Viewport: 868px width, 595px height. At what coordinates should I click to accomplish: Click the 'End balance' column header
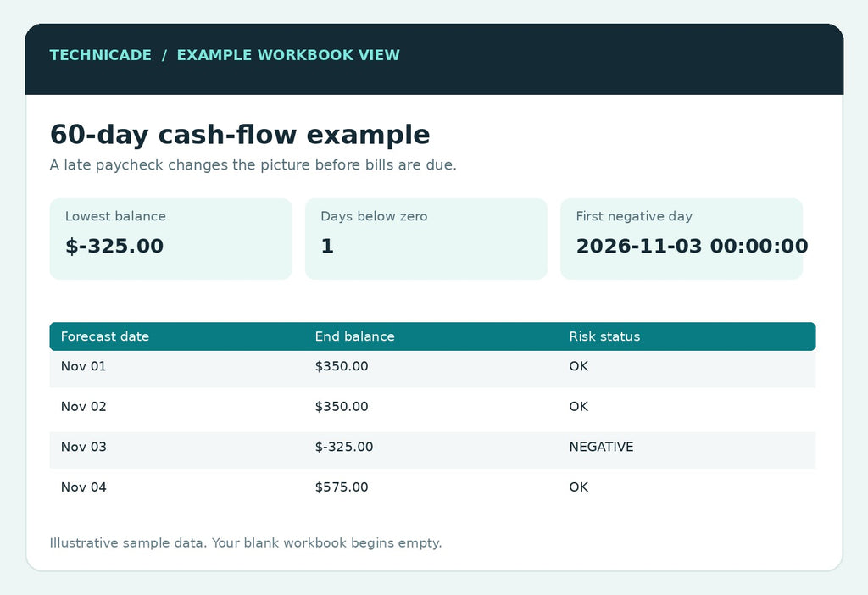click(x=355, y=336)
